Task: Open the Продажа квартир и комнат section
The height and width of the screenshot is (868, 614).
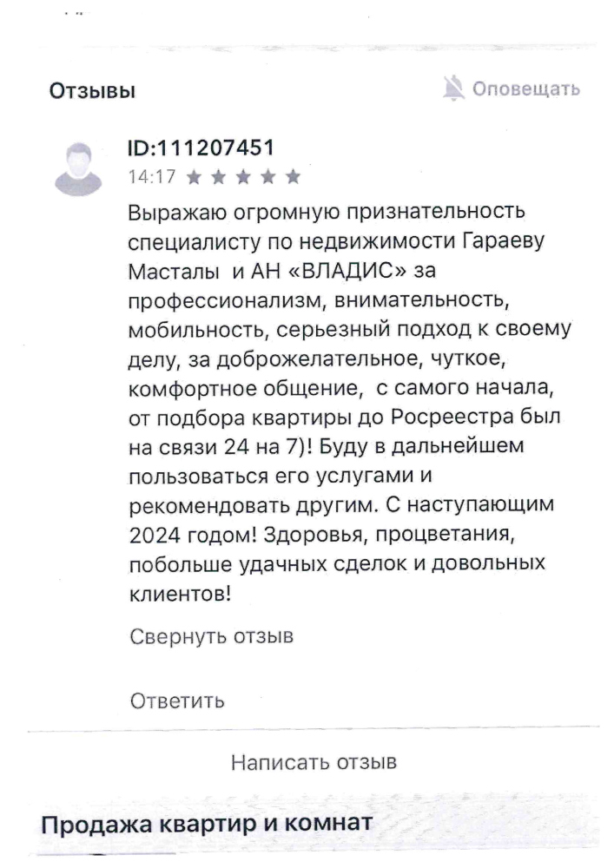Action: [207, 824]
